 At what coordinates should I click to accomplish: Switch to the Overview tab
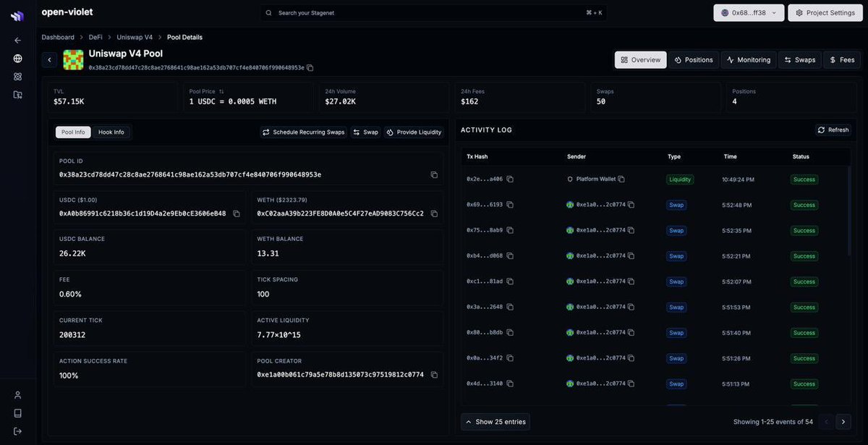click(641, 60)
